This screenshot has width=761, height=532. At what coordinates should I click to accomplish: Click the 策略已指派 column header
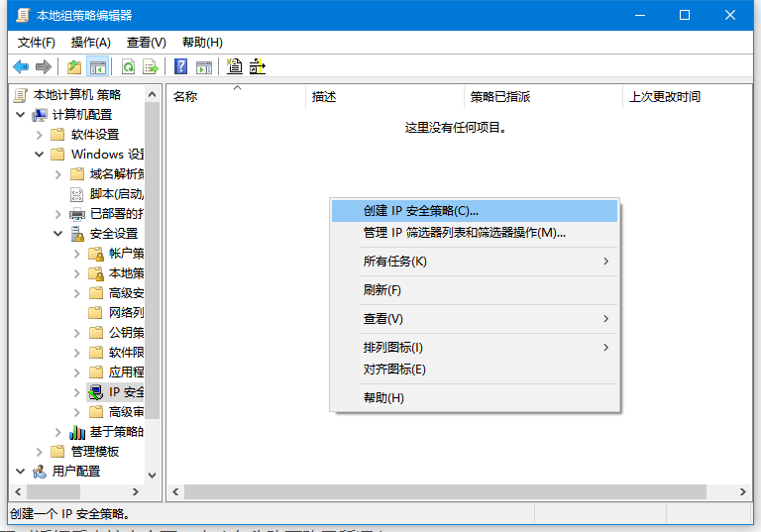click(x=543, y=97)
